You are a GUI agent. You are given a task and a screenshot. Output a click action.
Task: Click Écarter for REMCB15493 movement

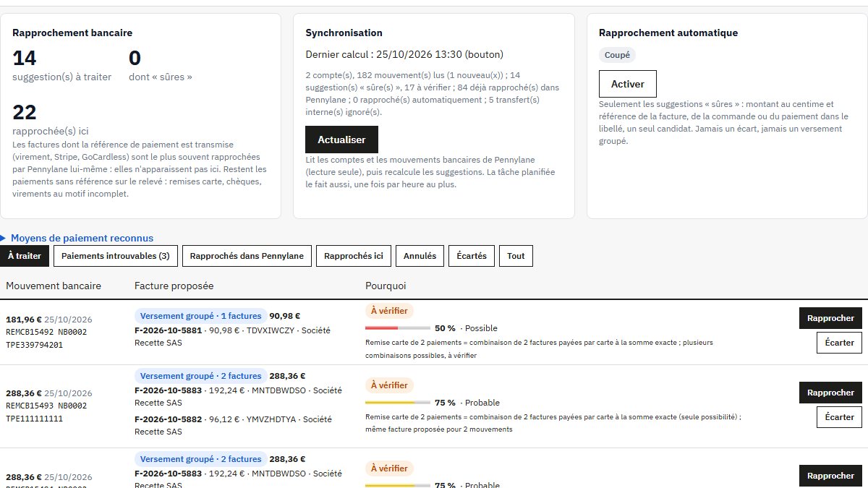click(x=839, y=417)
